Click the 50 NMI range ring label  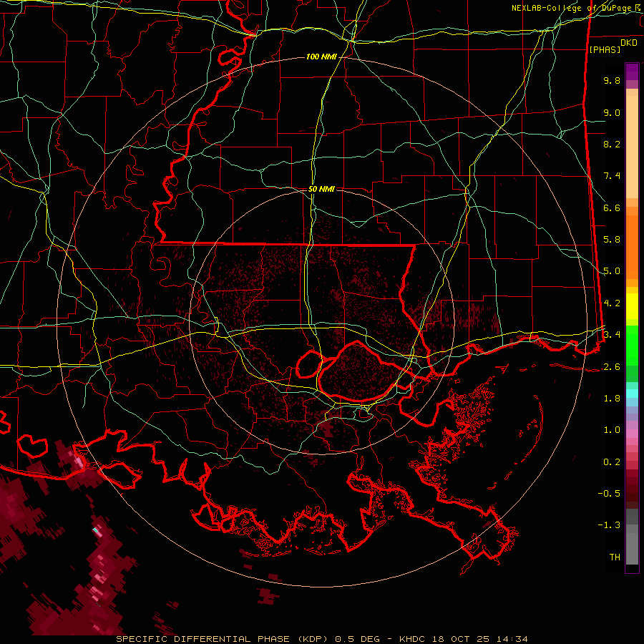(x=321, y=189)
